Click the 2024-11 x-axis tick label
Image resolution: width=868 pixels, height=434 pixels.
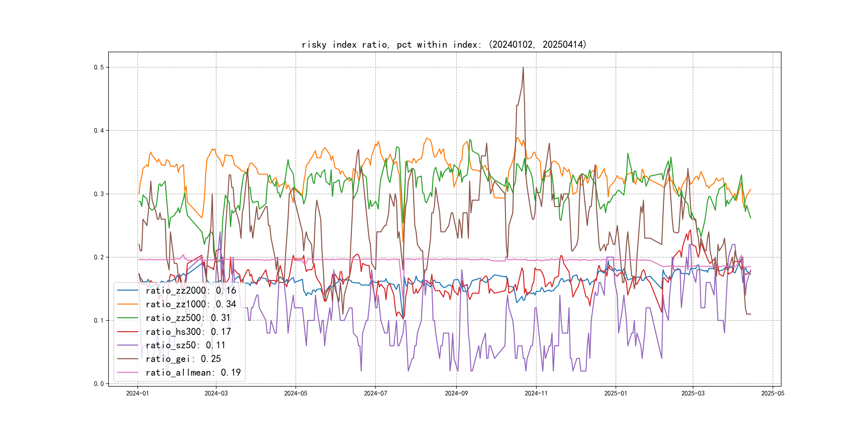coord(536,393)
